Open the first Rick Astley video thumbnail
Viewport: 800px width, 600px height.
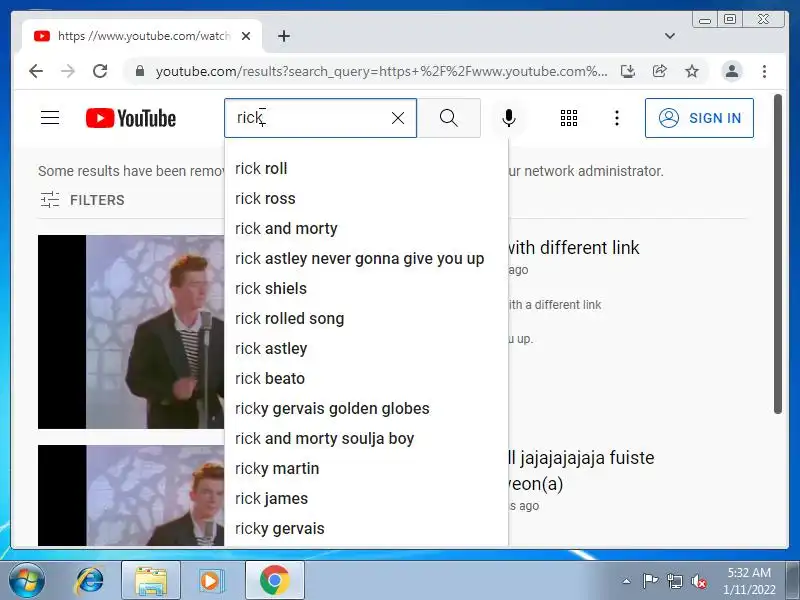coord(131,332)
